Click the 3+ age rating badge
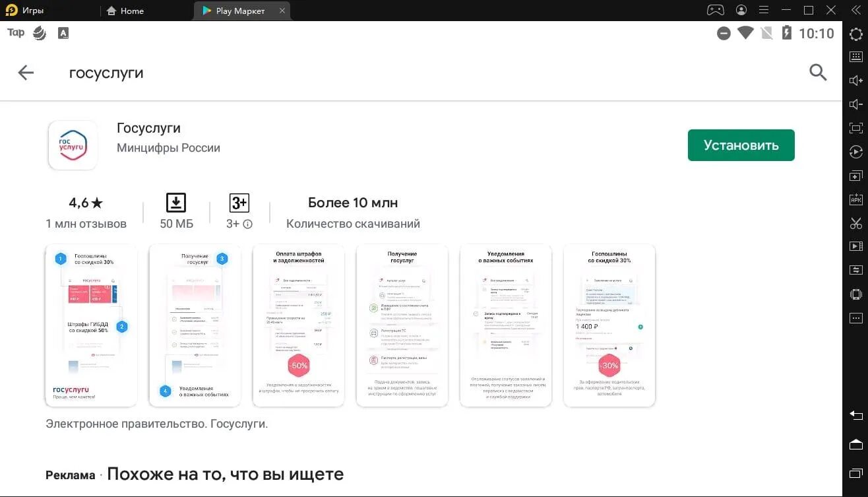The image size is (868, 497). coord(239,203)
